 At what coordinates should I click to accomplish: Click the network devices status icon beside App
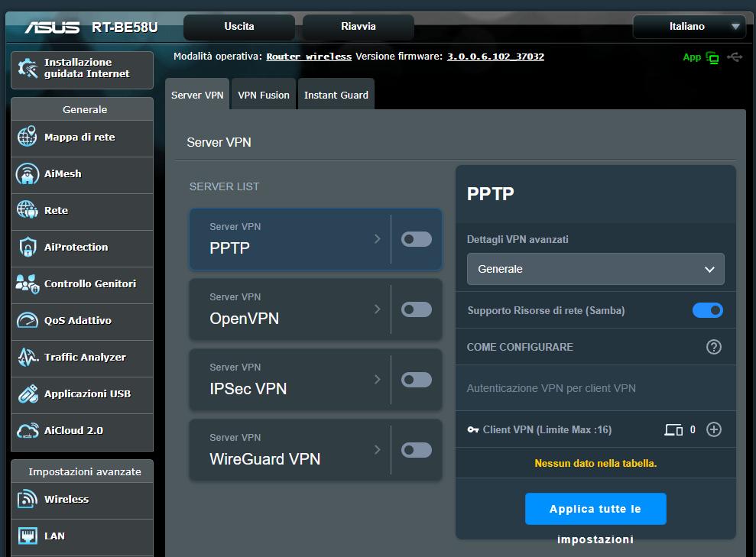pyautogui.click(x=712, y=58)
